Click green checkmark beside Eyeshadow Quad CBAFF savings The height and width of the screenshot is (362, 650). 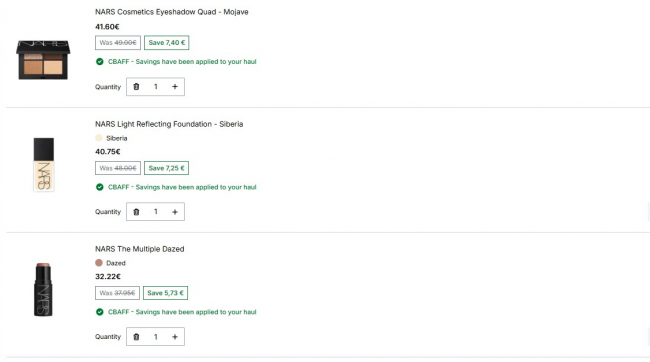99,62
